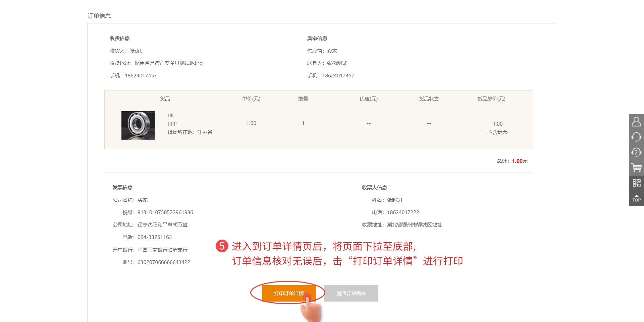Click the red total amount 1.00
The width and height of the screenshot is (644, 322).
(517, 161)
